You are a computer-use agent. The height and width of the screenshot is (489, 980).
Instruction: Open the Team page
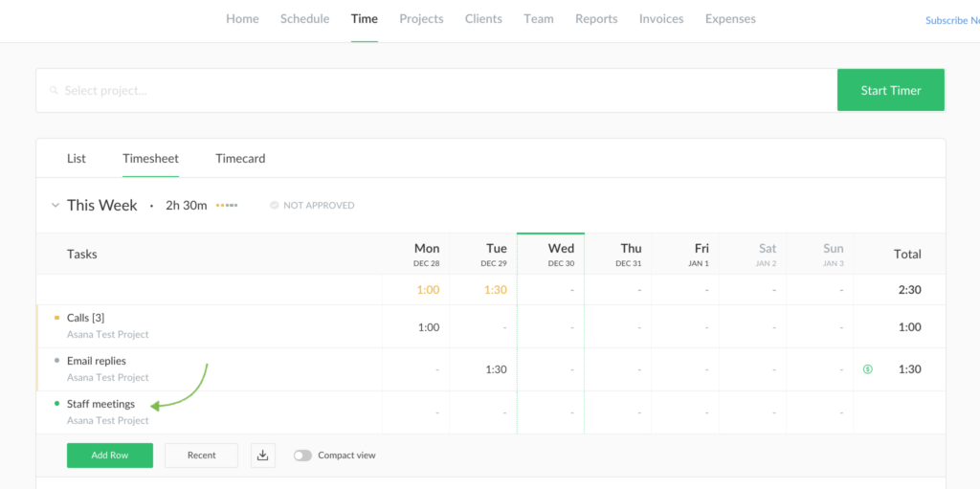click(x=539, y=19)
